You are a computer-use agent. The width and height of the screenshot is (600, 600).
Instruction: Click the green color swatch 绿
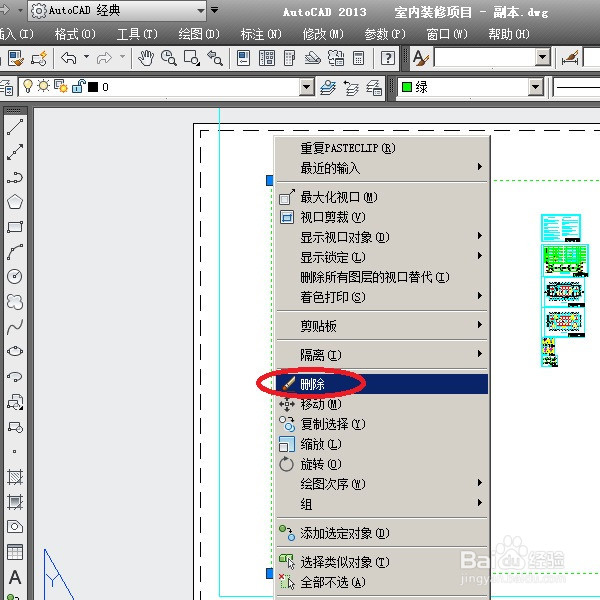[x=407, y=87]
